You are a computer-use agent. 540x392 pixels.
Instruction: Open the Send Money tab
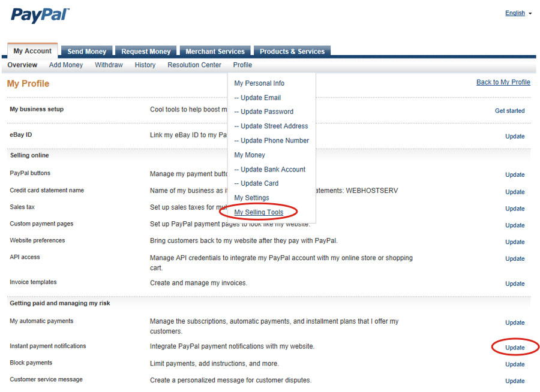pos(87,52)
